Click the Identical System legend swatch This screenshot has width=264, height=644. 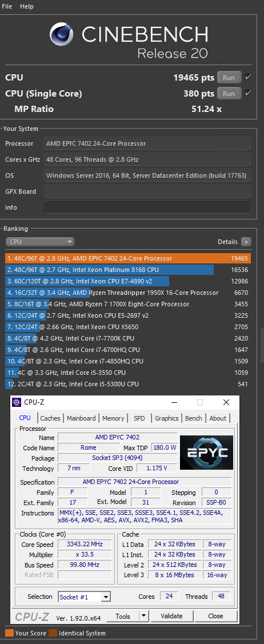[x=53, y=633]
